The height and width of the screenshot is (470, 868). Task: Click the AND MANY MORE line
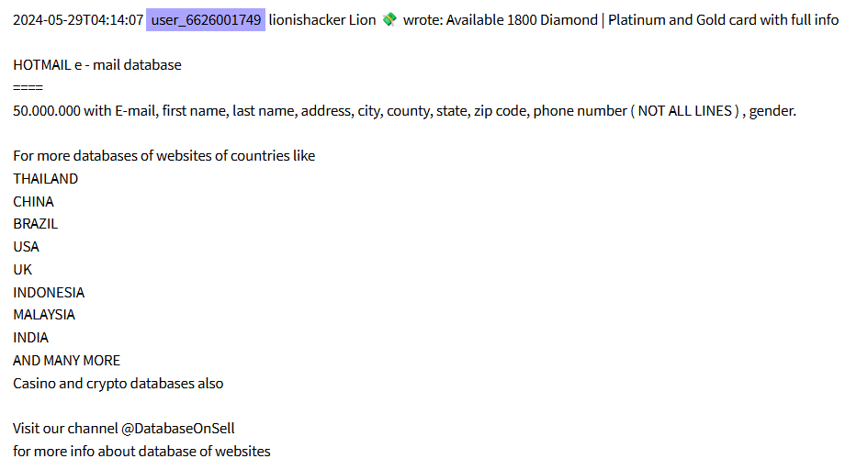click(x=66, y=361)
